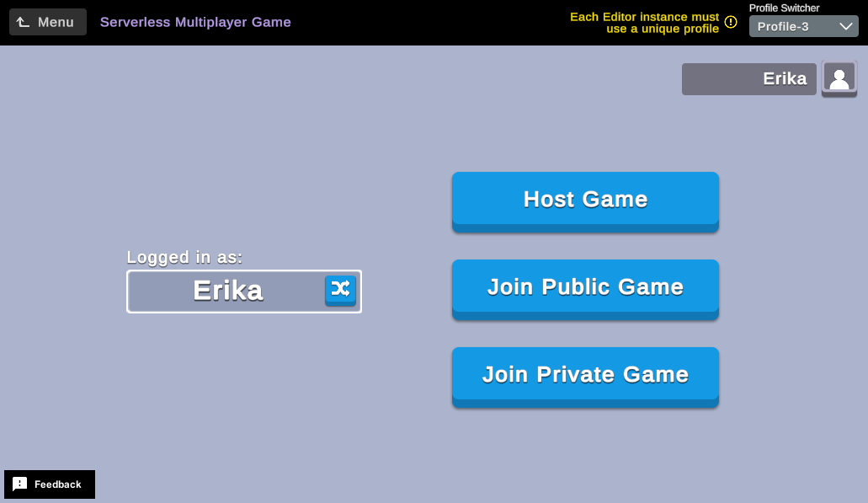
Task: Click the back arrow icon on Menu
Action: [24, 22]
